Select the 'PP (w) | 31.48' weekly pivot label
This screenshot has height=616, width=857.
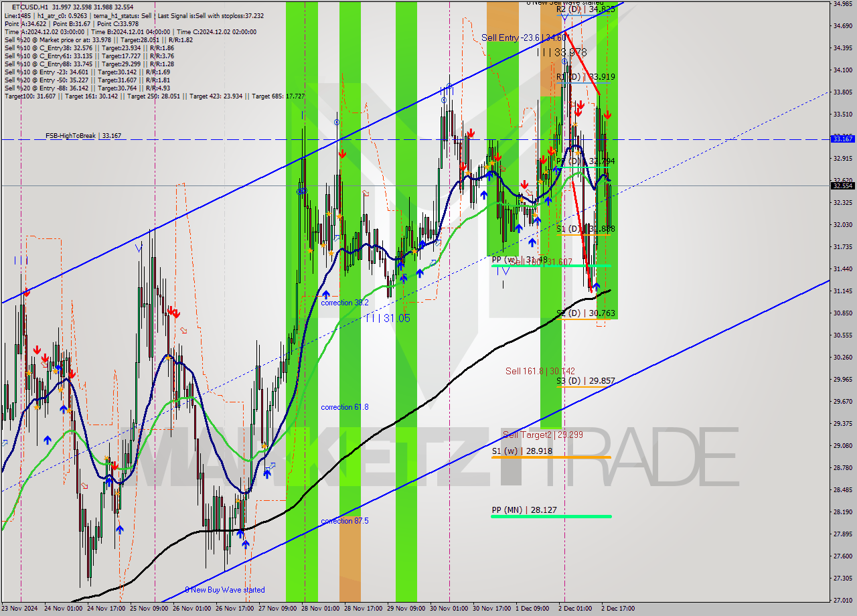pos(520,259)
